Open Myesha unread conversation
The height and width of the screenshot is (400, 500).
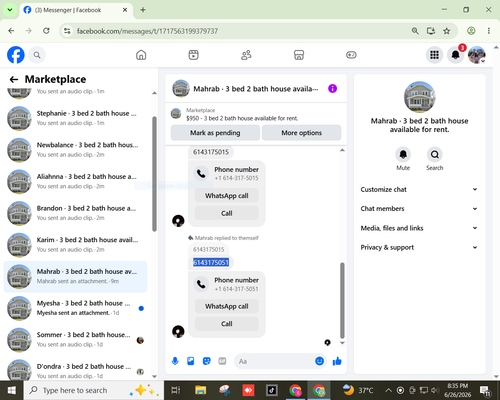pyautogui.click(x=75, y=308)
